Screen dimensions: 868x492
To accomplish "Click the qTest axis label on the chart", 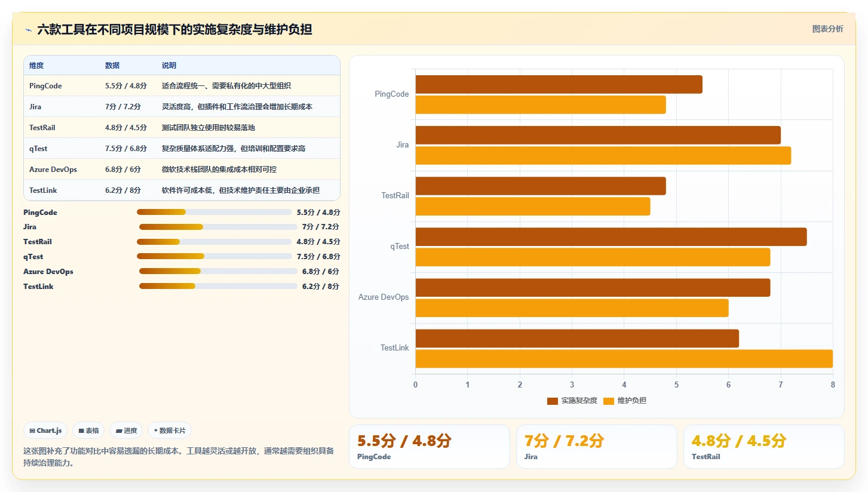I will tap(400, 247).
